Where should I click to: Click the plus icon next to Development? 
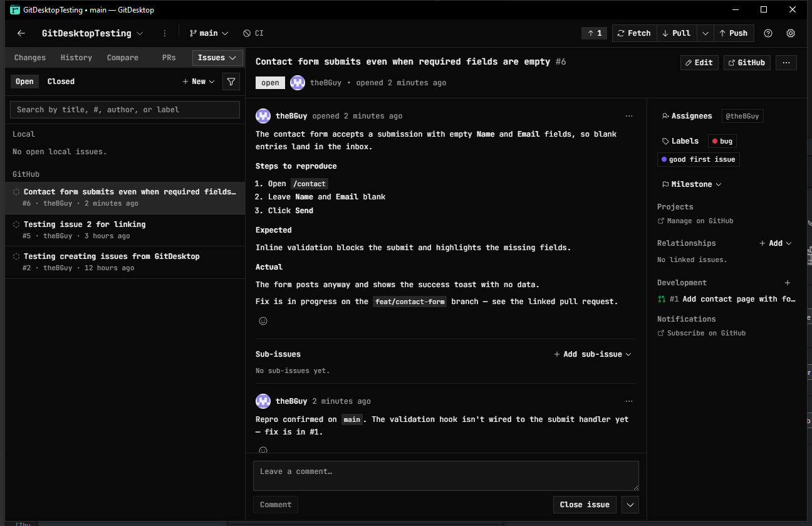pos(788,283)
